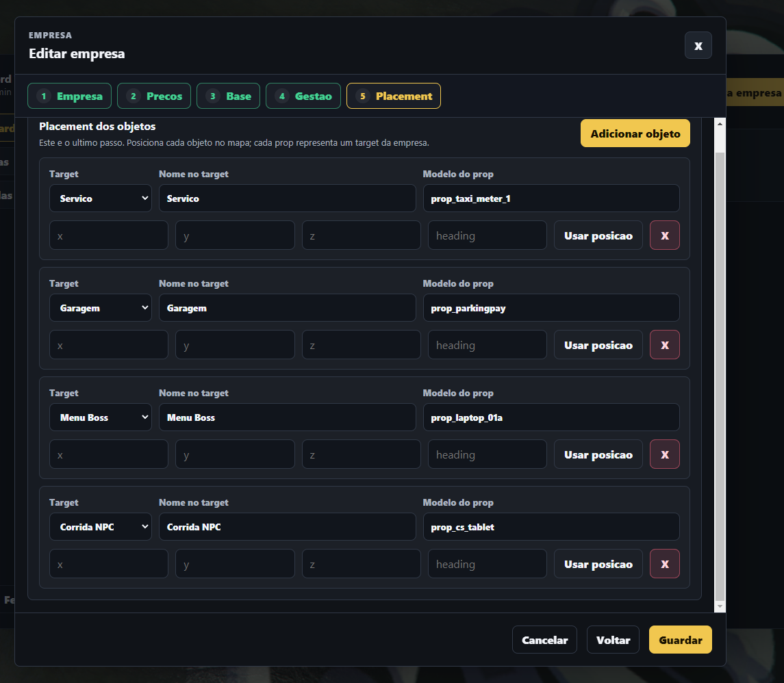This screenshot has width=784, height=683.
Task: Select the Gestao step tab
Action: [x=303, y=96]
